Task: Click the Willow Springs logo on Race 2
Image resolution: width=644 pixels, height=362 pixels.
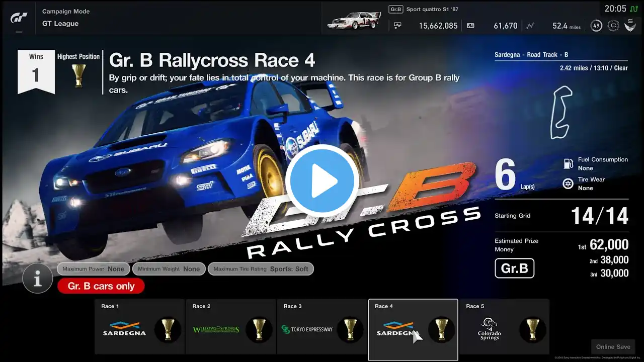Action: [216, 330]
